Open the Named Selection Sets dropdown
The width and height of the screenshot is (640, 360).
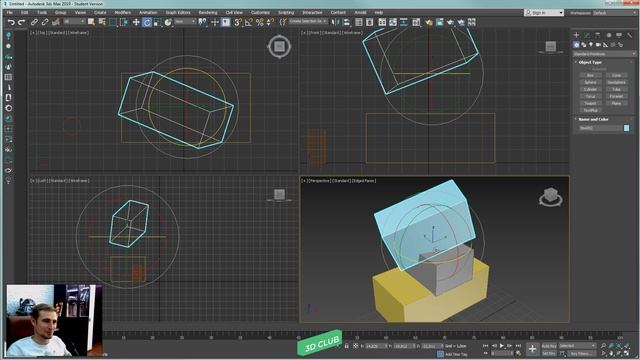click(x=308, y=21)
